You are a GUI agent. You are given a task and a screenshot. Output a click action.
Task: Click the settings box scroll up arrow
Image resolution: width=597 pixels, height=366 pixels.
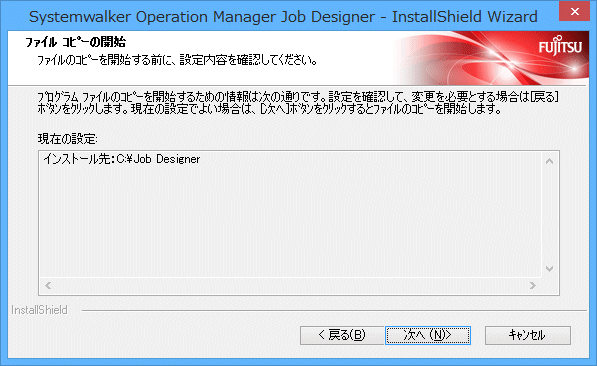pos(549,161)
